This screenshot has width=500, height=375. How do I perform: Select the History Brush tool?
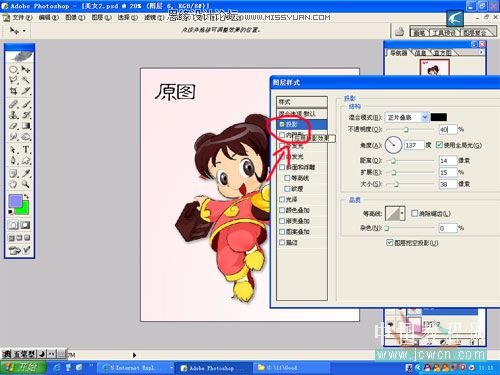click(x=26, y=115)
